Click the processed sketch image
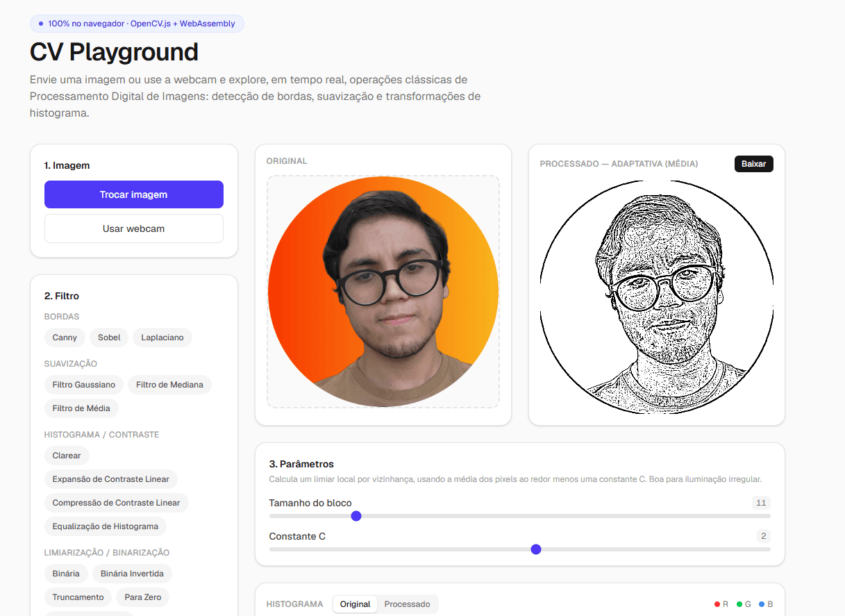The width and height of the screenshot is (845, 616). pyautogui.click(x=657, y=297)
